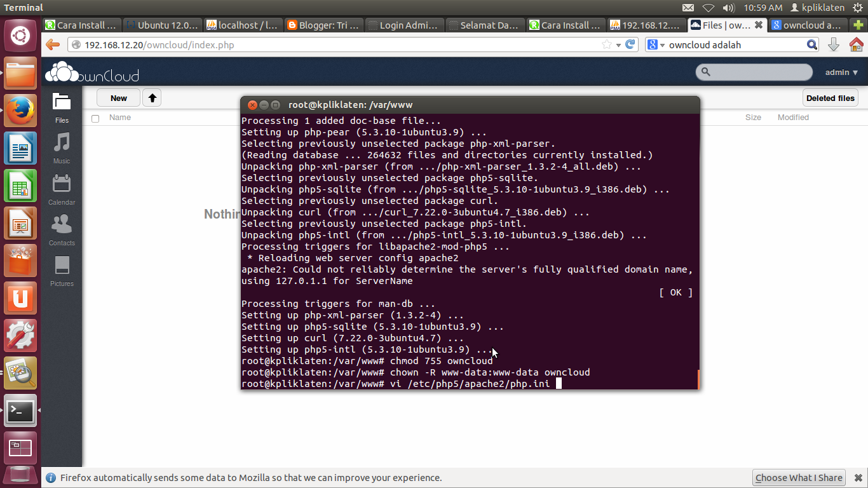Open LibreOffice Calc from launcher
The image size is (868, 488).
click(20, 187)
